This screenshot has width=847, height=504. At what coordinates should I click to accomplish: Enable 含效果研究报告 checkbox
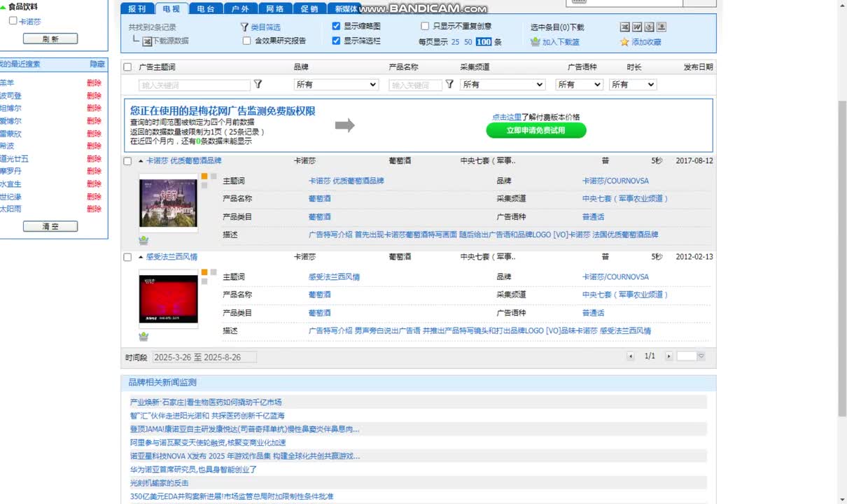pyautogui.click(x=246, y=41)
